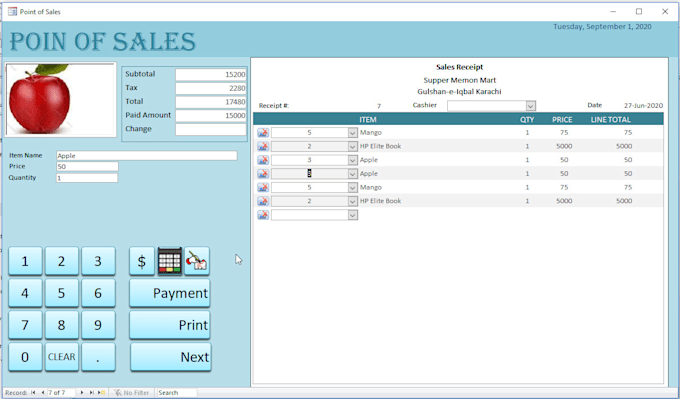Click the Total field showing 17480

(x=211, y=102)
